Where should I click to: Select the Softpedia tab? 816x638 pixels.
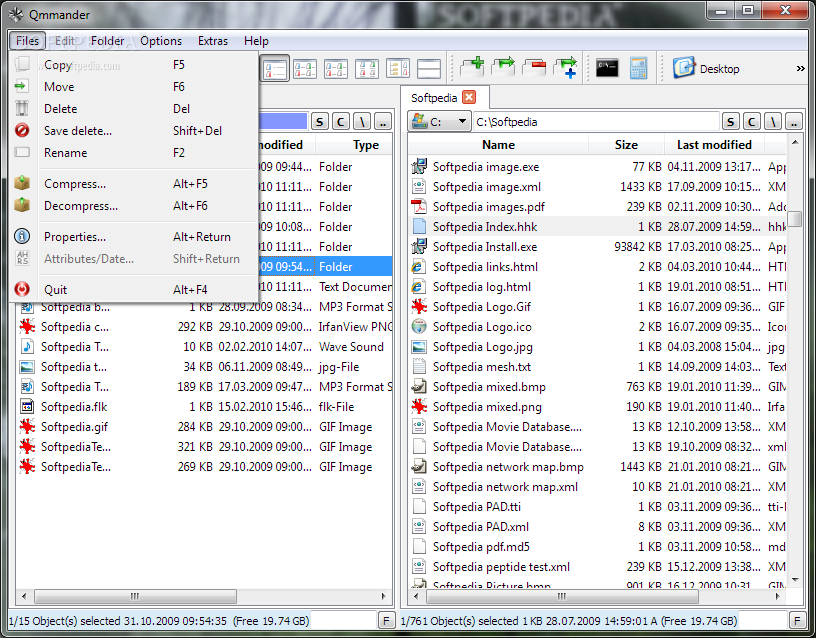[x=434, y=98]
